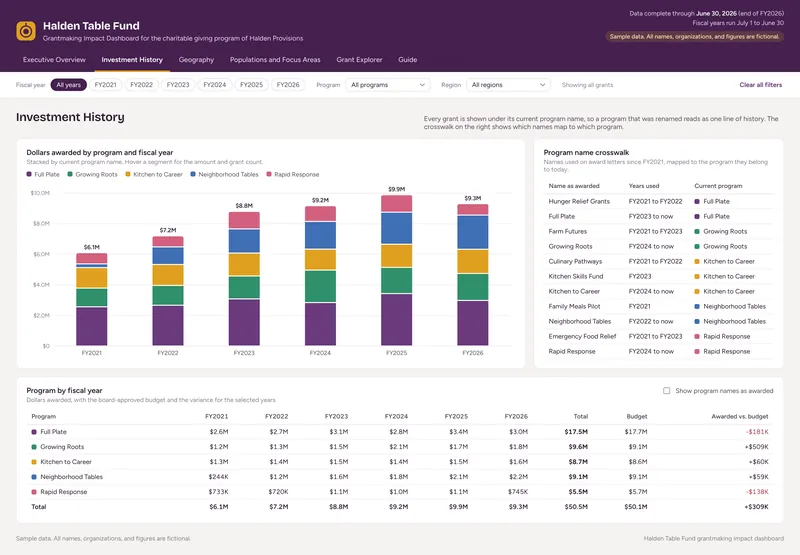
Task: Select the All years fiscal year pill
Action: (x=68, y=85)
